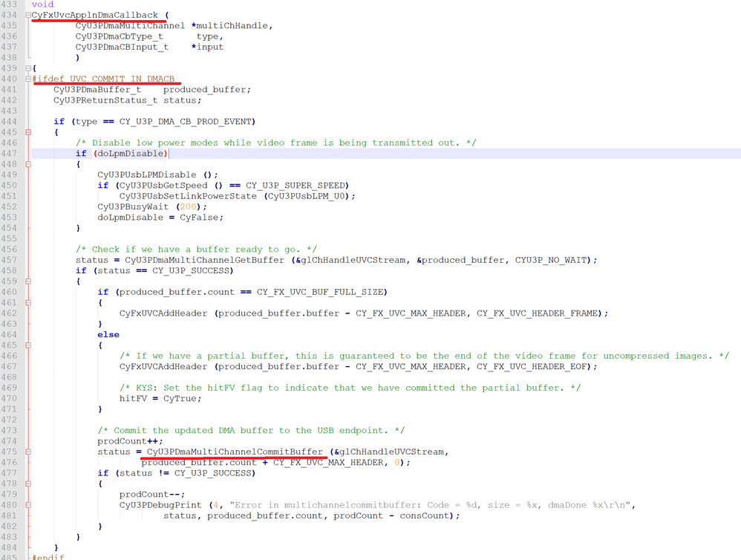Collapse the CY_U3P_SUCCESS check block at 458
Image resolution: width=741 pixels, height=560 pixels.
[27, 281]
